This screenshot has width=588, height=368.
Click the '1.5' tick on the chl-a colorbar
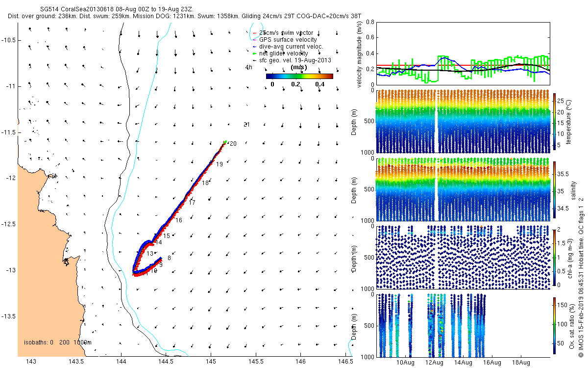pos(562,243)
